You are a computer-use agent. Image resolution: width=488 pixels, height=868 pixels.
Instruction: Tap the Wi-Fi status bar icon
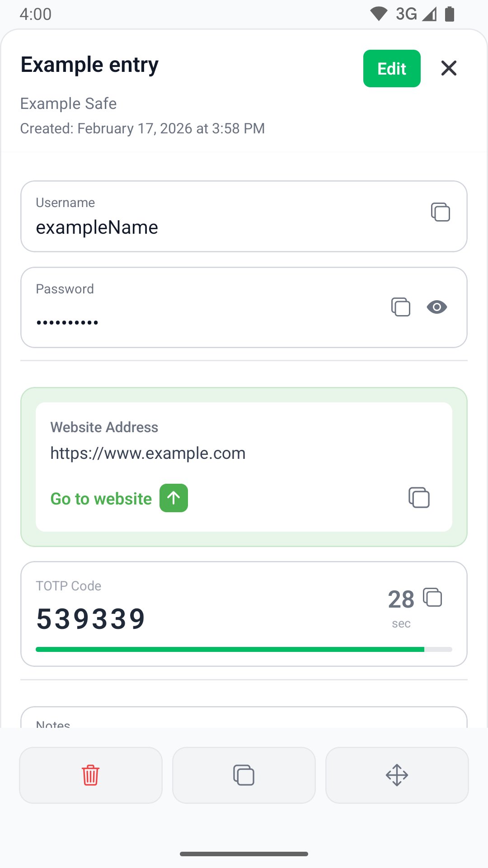379,14
